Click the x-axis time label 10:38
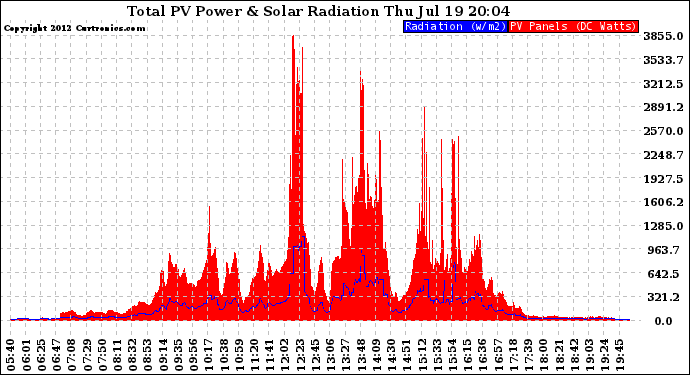Screen dimensions: 690x375 coord(224,355)
